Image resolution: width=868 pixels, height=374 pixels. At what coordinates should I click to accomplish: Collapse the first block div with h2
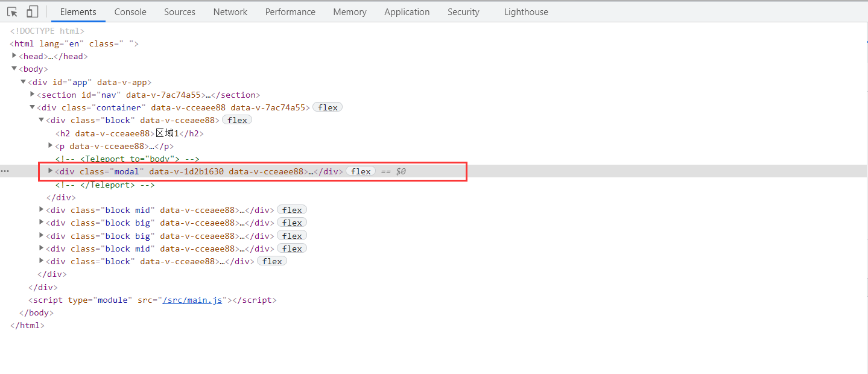42,120
